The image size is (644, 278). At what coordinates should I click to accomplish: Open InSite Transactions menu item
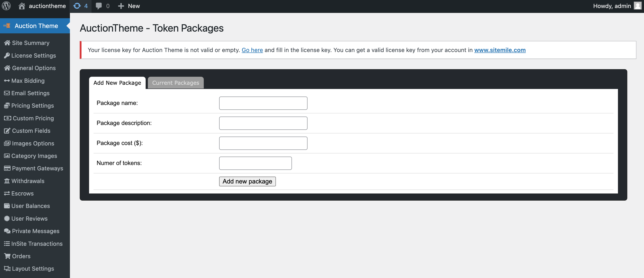click(x=37, y=244)
